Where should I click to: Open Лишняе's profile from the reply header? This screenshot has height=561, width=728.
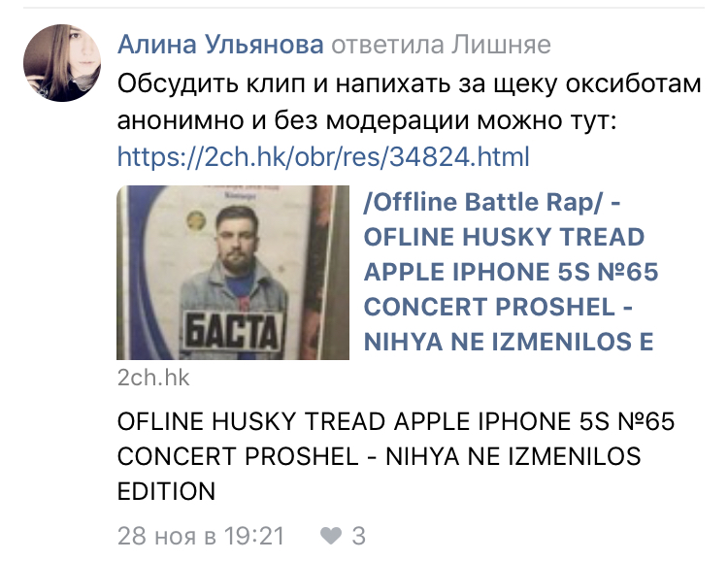[x=502, y=45]
